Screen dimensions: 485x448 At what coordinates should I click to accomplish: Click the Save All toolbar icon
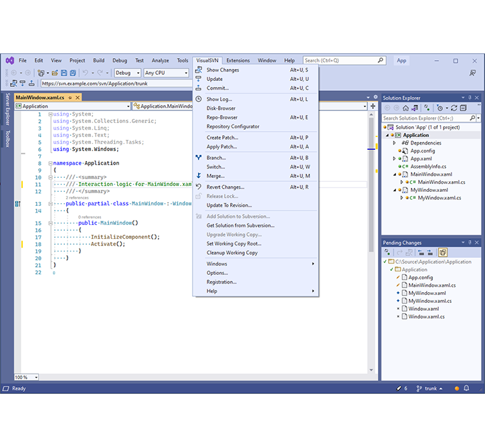pyautogui.click(x=73, y=73)
